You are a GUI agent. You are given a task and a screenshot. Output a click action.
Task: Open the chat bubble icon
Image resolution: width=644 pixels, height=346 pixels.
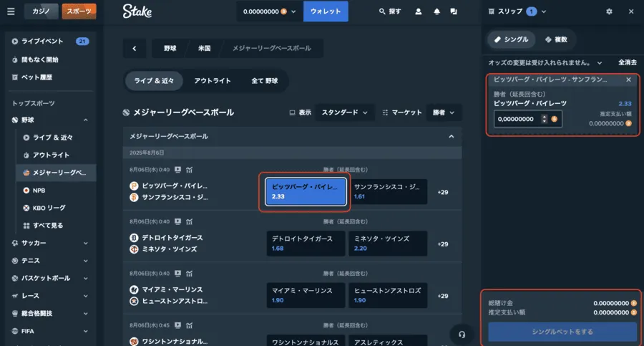tap(454, 11)
